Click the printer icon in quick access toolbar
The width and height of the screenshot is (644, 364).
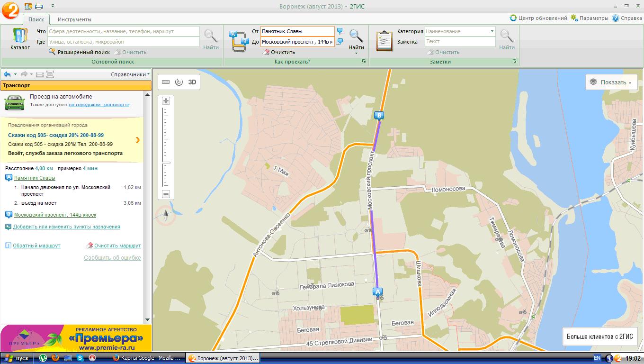pyautogui.click(x=39, y=6)
